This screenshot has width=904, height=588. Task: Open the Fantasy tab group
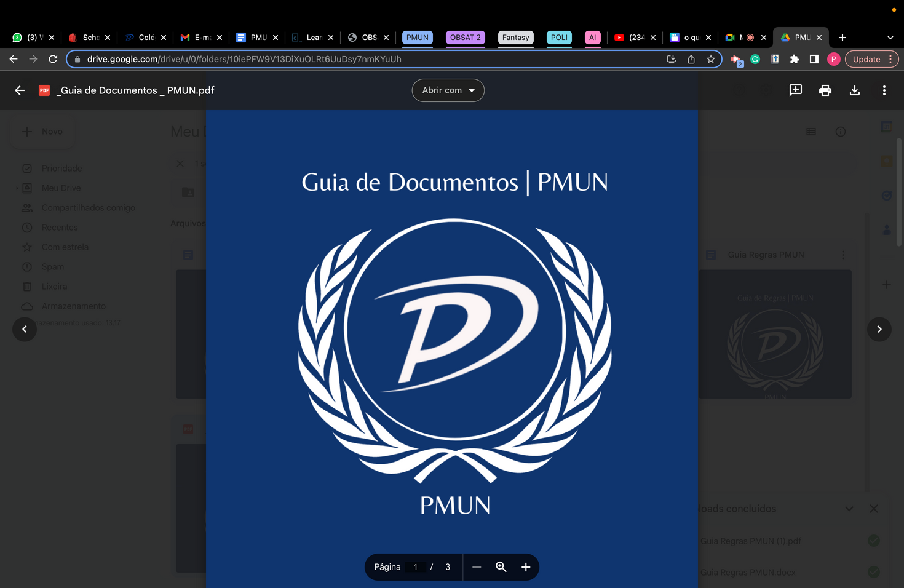(x=515, y=38)
